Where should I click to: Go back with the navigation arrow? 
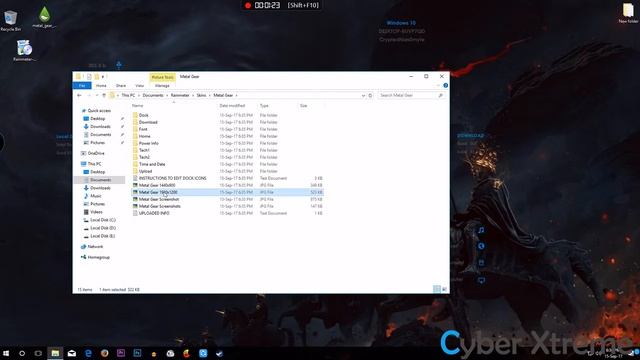pos(79,96)
